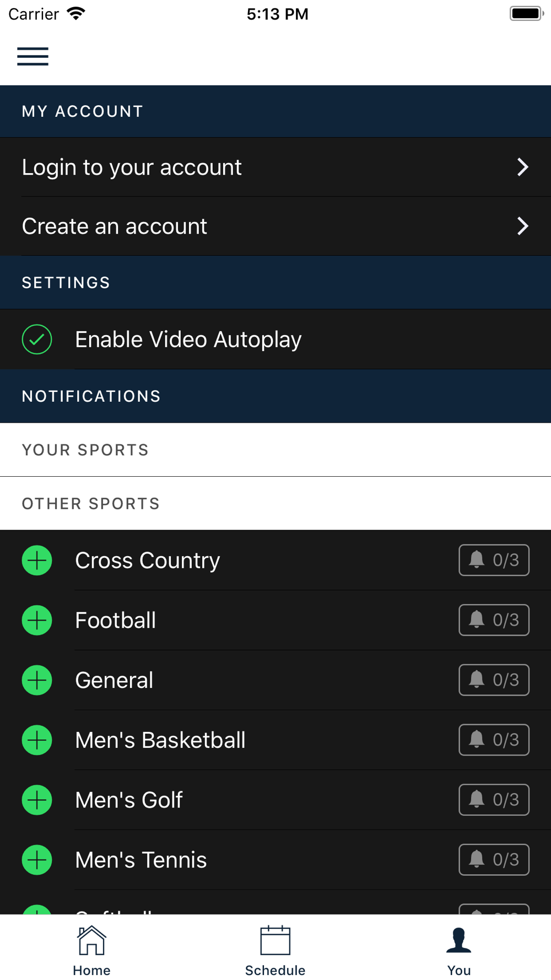The width and height of the screenshot is (551, 980).
Task: Add Men's Golf with the plus icon
Action: click(37, 800)
